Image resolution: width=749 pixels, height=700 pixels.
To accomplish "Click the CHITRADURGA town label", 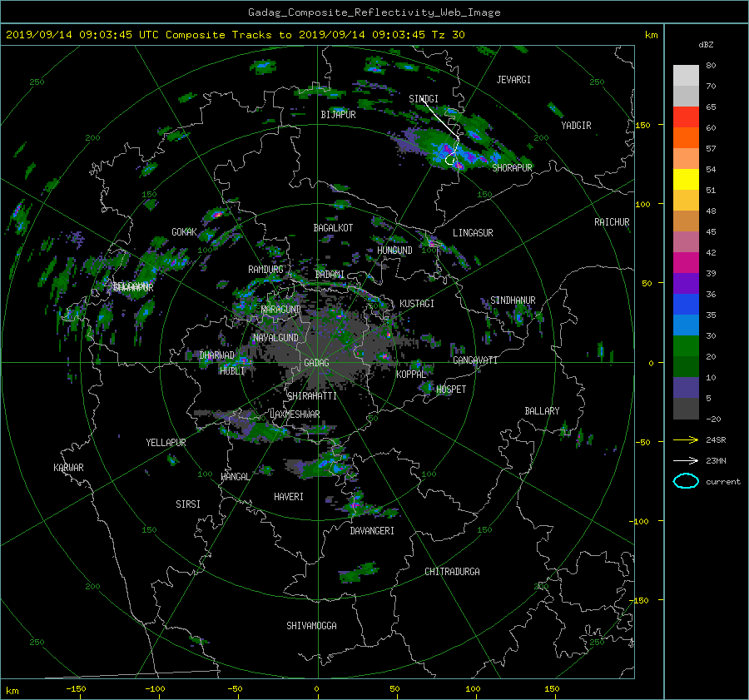I will point(452,572).
